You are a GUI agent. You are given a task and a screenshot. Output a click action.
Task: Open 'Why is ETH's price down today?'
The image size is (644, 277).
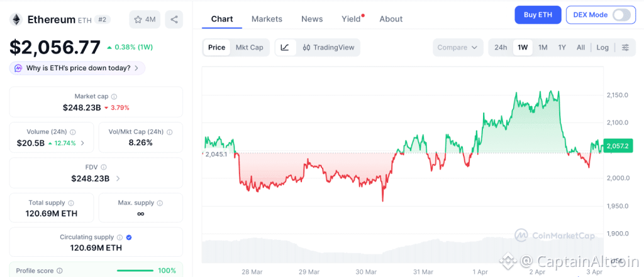(x=77, y=68)
